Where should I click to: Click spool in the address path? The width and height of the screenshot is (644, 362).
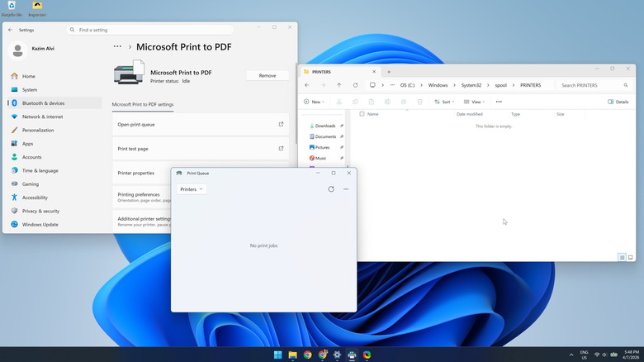coord(500,85)
